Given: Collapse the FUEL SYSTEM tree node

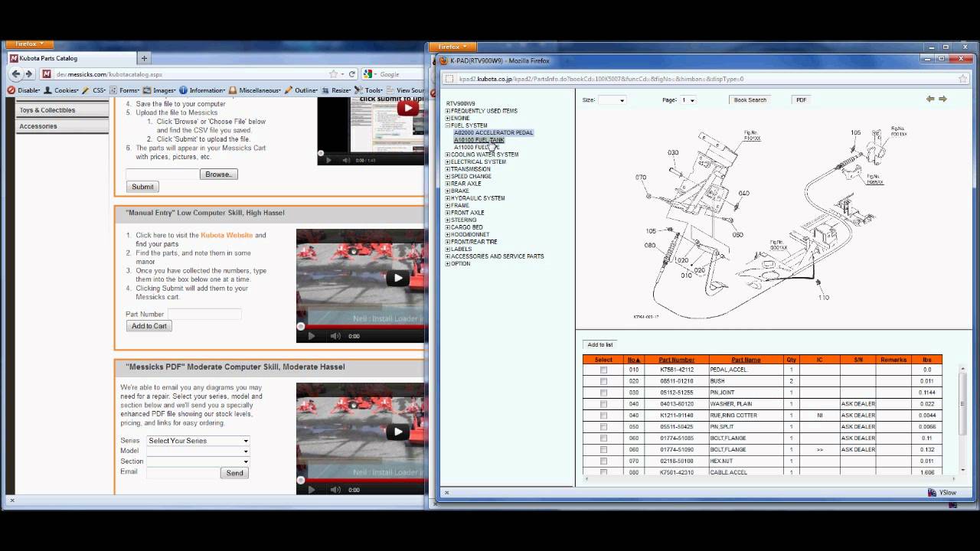Looking at the screenshot, I should [x=448, y=126].
